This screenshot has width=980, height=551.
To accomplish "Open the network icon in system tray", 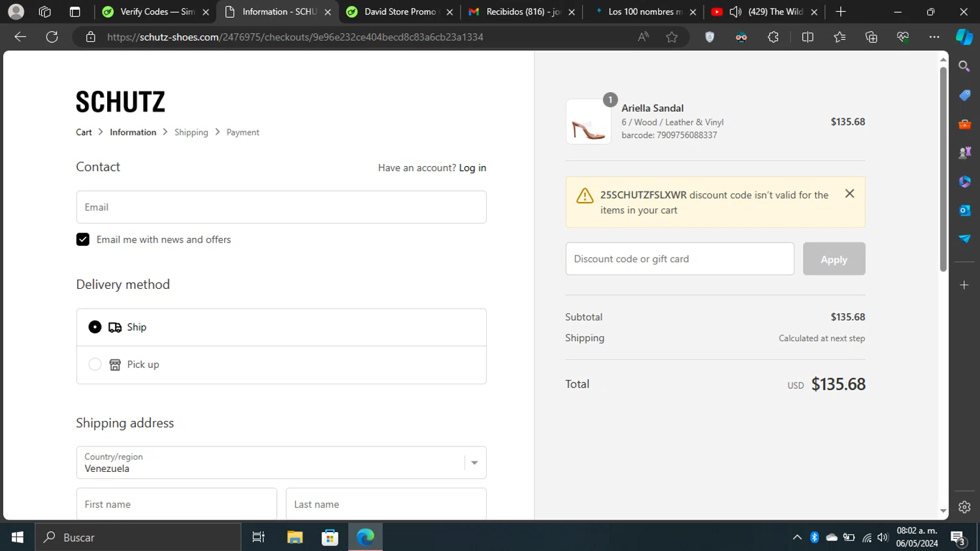I will pos(866,537).
